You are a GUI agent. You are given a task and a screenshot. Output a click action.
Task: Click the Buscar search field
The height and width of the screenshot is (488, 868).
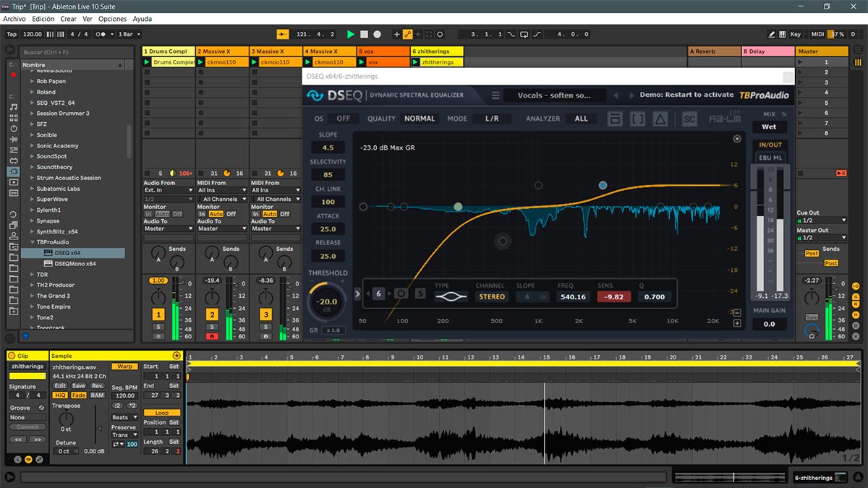point(75,52)
